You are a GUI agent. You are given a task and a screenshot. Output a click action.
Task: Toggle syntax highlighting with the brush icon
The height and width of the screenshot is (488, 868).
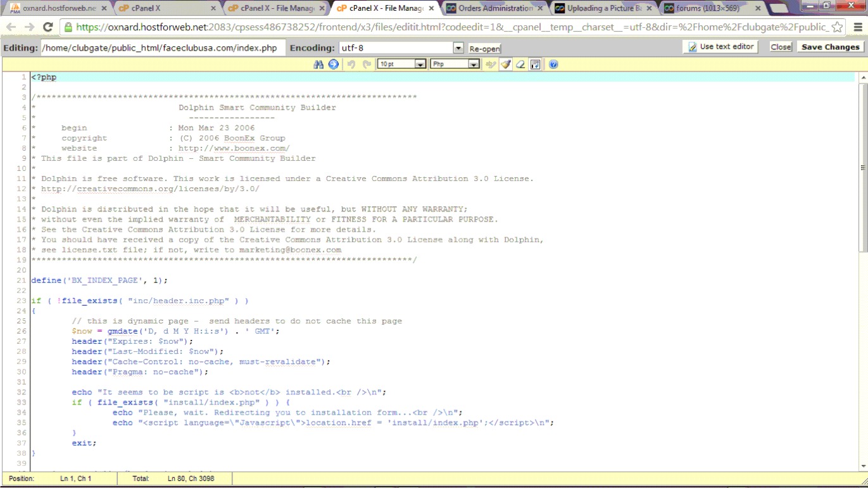(x=505, y=65)
